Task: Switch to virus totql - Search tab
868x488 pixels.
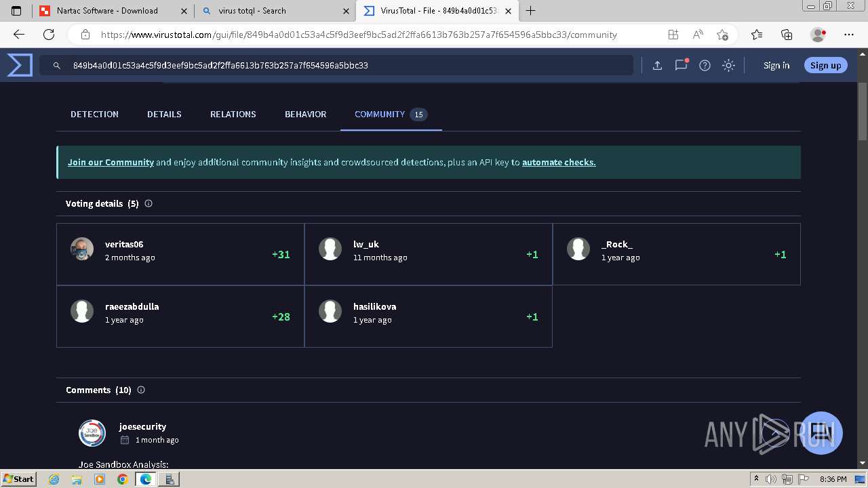Action: [x=276, y=11]
